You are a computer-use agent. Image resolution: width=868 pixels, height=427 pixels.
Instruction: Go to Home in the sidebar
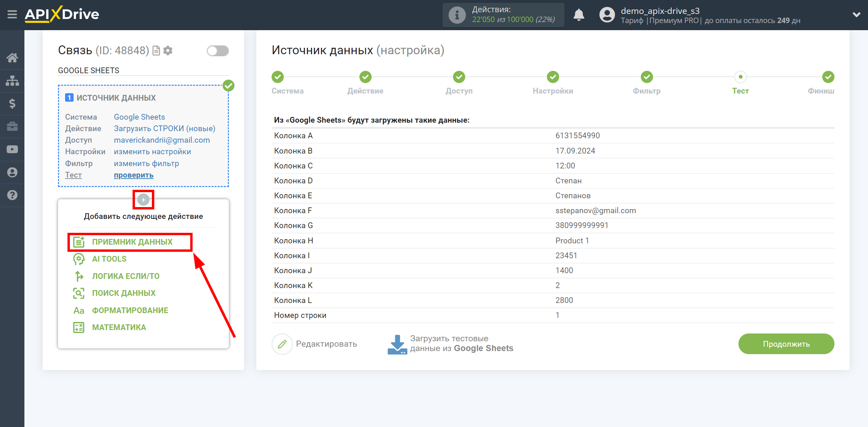[x=12, y=58]
